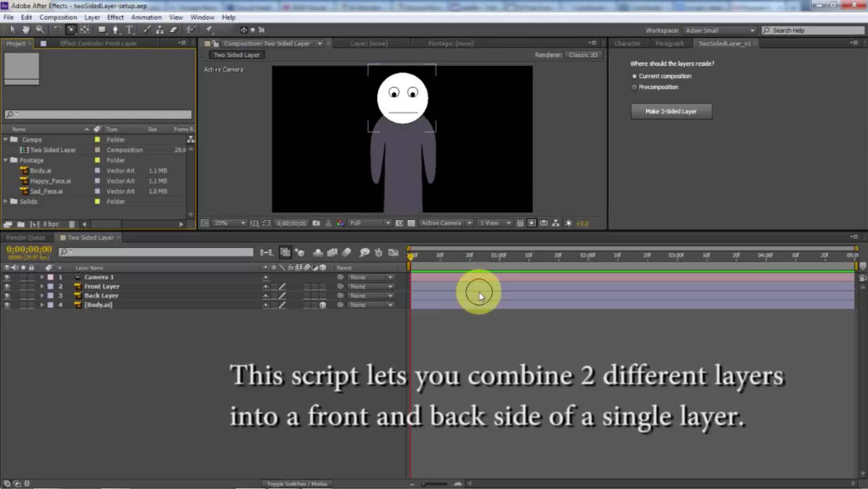868x489 pixels.
Task: Hide the Body.ai layer visibility eye
Action: click(x=7, y=305)
